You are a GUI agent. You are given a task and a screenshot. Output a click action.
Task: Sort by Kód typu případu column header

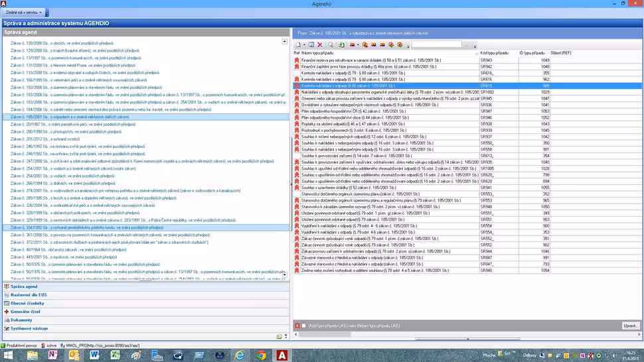click(495, 53)
